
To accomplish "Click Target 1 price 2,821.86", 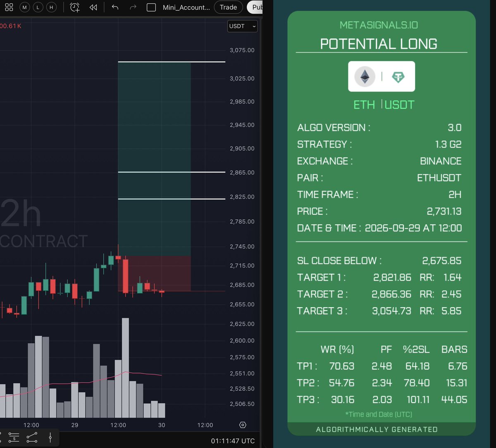I will click(x=392, y=277).
